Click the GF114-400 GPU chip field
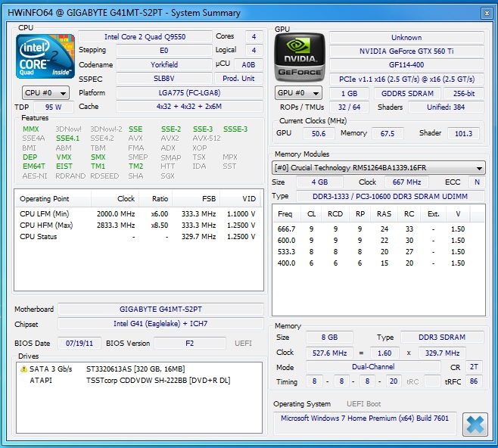498x448 pixels. 406,65
